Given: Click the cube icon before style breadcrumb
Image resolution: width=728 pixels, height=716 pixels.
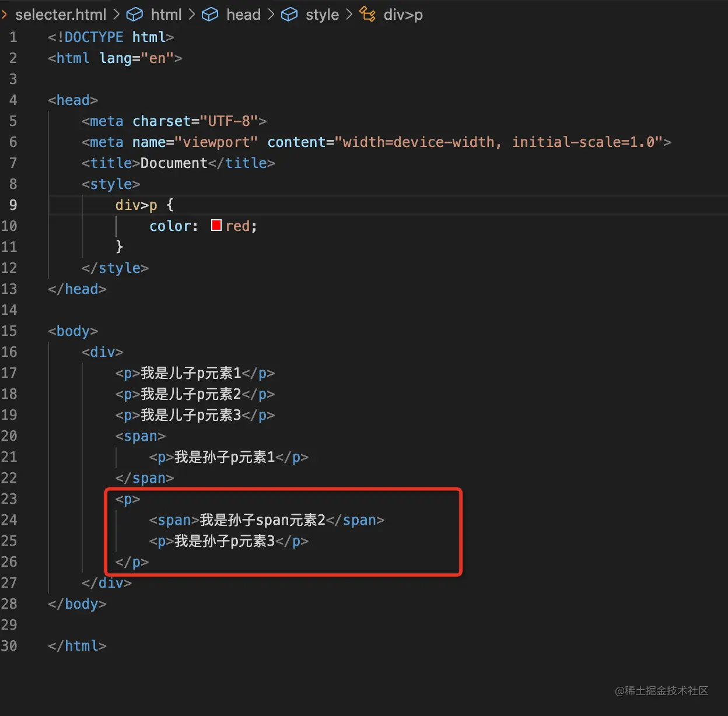Looking at the screenshot, I should pos(289,15).
